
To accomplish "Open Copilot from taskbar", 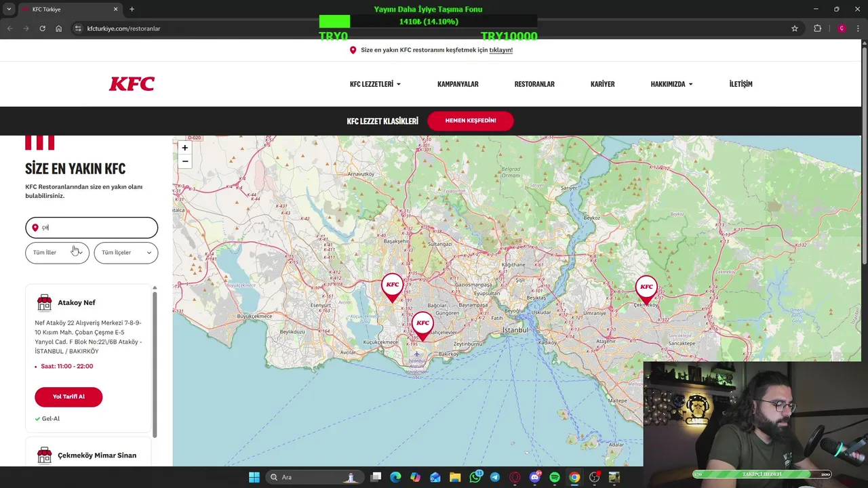I will 415,477.
